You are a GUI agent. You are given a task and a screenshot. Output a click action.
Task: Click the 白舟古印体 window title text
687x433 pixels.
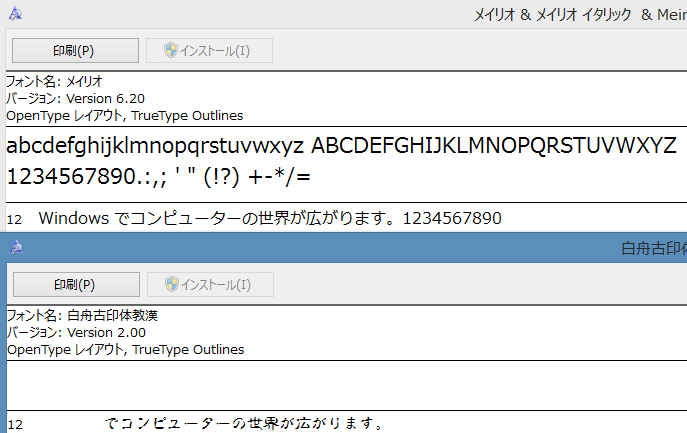point(654,248)
